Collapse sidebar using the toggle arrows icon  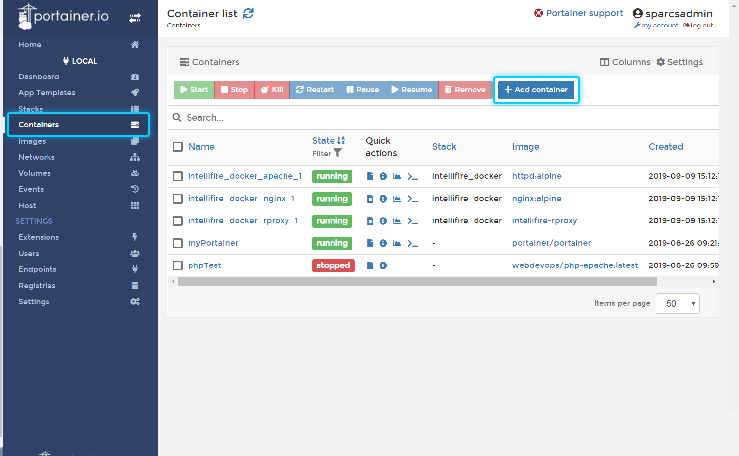coord(135,18)
